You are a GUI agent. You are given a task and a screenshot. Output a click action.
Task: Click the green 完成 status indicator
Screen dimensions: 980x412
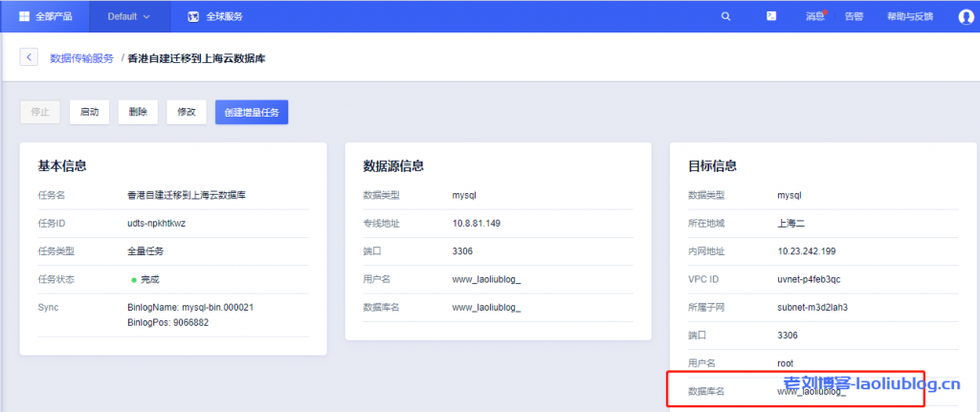tap(134, 280)
